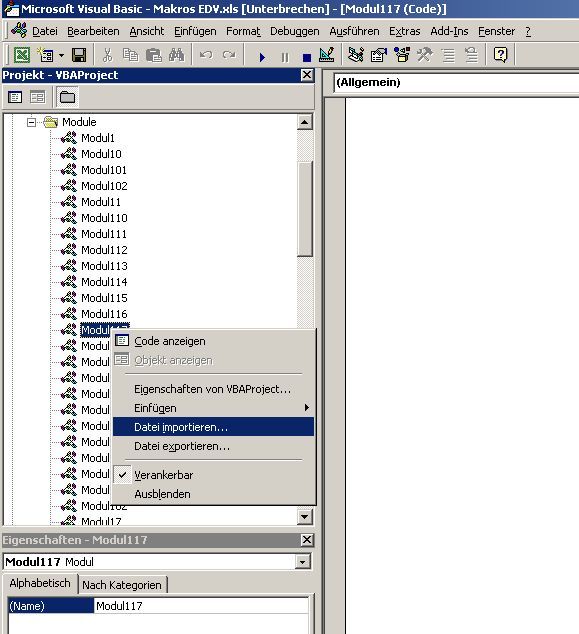Toggle Design Mode icon in toolbar
Screen dimensions: 579x634
click(x=327, y=55)
